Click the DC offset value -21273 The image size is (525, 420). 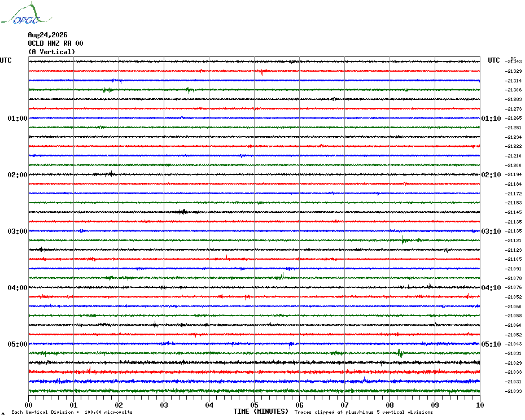pyautogui.click(x=514, y=109)
